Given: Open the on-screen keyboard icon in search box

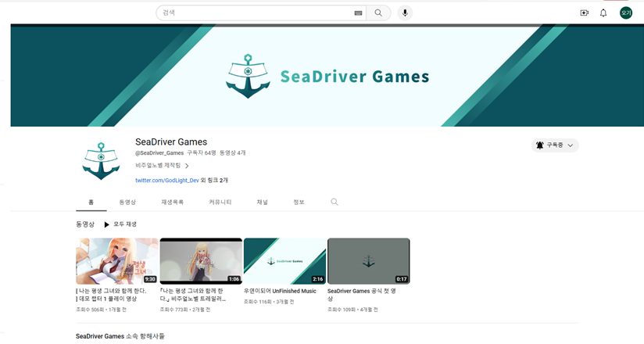Looking at the screenshot, I should pos(358,13).
